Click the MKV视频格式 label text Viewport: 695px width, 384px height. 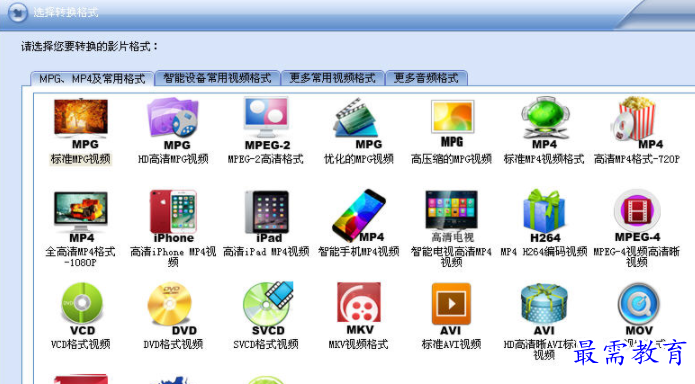pyautogui.click(x=359, y=345)
